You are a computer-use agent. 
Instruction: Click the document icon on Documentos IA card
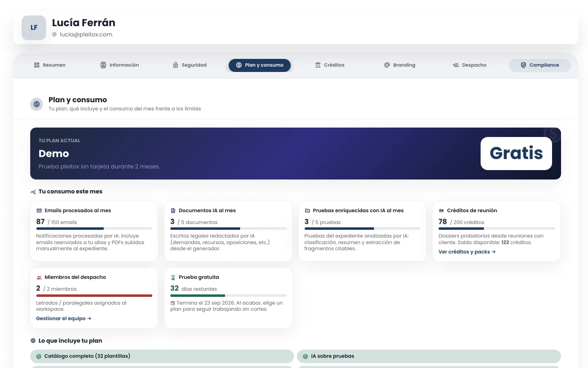point(173,211)
